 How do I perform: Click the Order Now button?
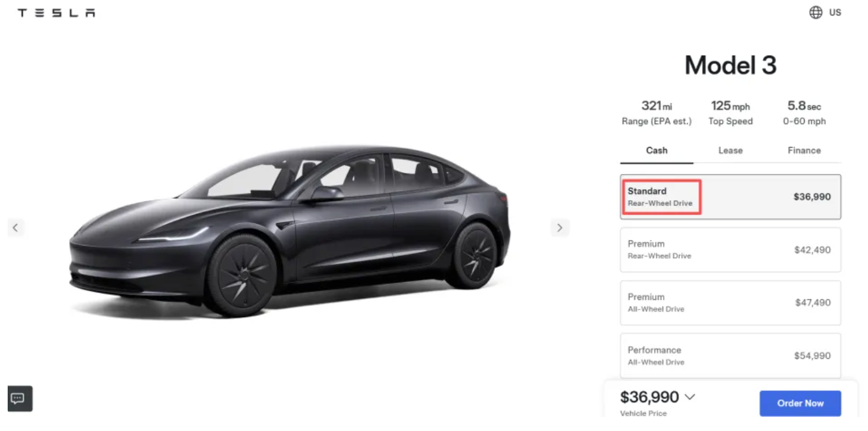tap(800, 403)
